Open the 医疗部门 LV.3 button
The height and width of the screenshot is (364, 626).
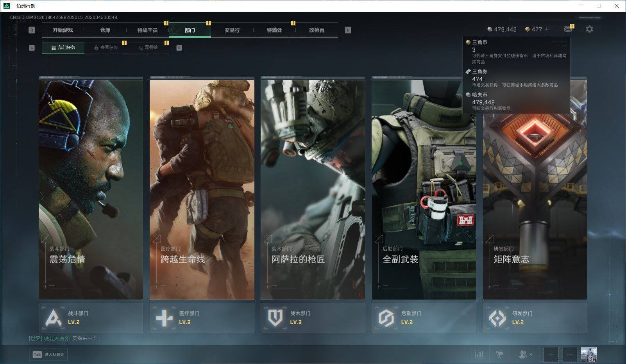pyautogui.click(x=202, y=318)
